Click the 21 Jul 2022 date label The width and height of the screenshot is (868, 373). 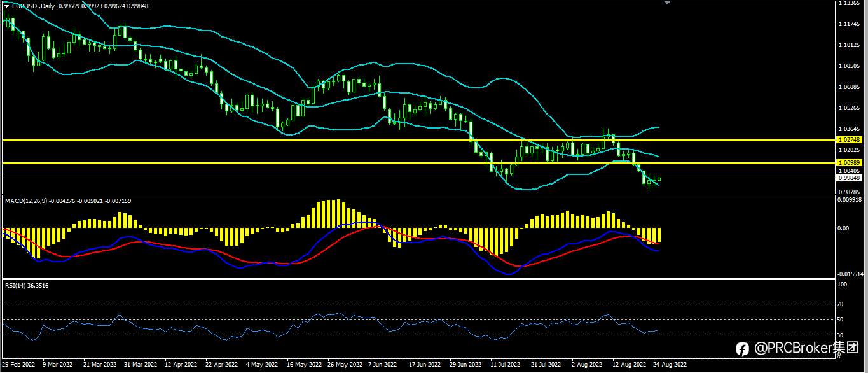[x=547, y=365]
